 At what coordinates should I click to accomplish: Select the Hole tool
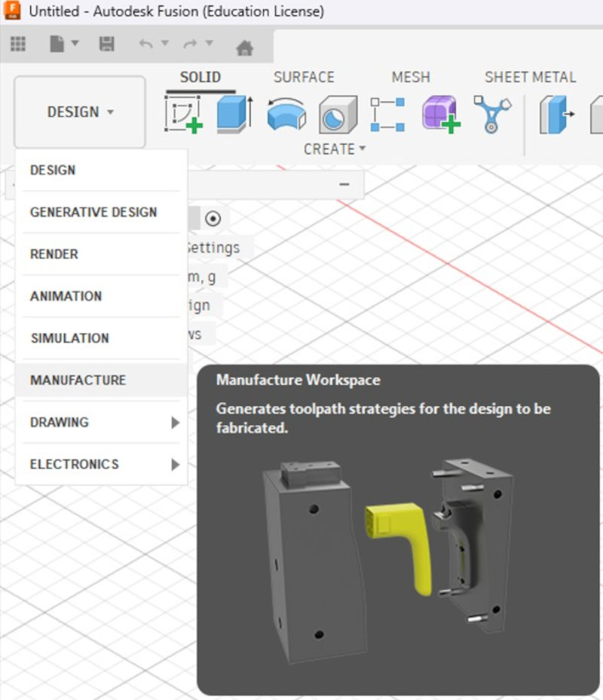(x=338, y=115)
